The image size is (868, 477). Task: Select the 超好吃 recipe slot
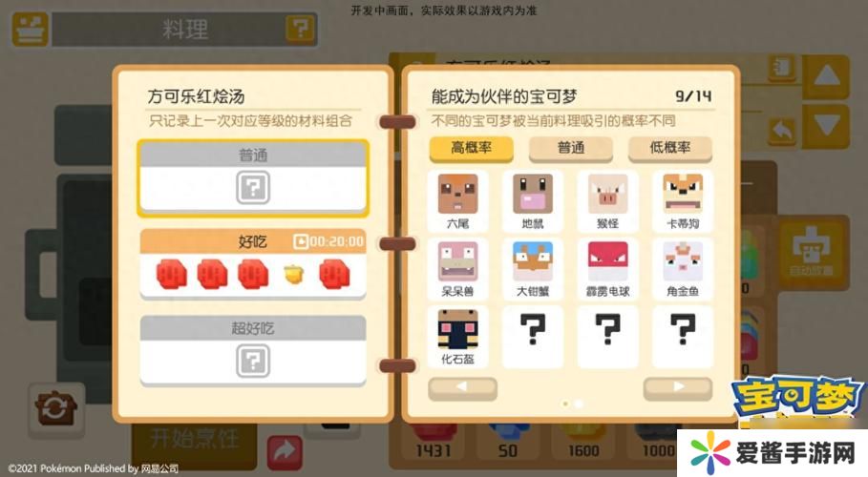pyautogui.click(x=253, y=350)
